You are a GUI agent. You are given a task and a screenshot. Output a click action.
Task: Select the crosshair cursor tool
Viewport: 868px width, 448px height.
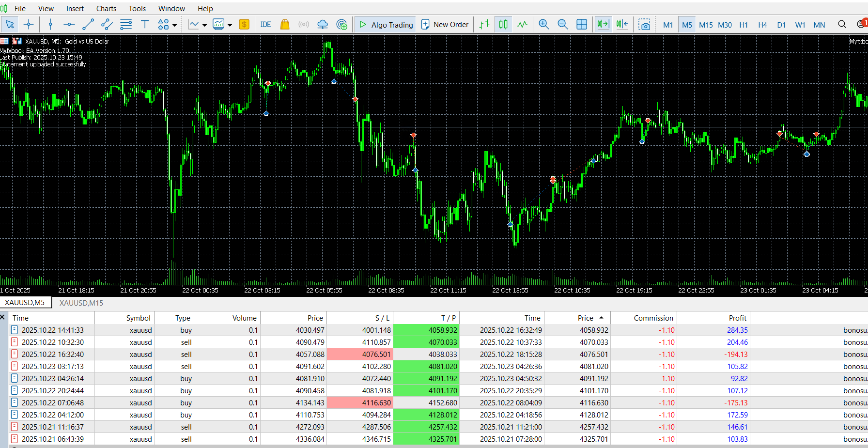pos(29,25)
